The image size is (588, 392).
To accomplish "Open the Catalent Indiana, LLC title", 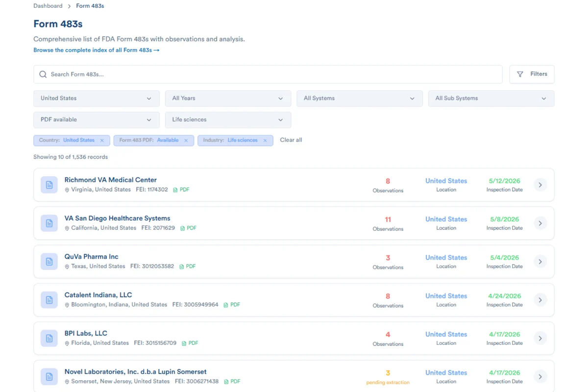I will 98,295.
